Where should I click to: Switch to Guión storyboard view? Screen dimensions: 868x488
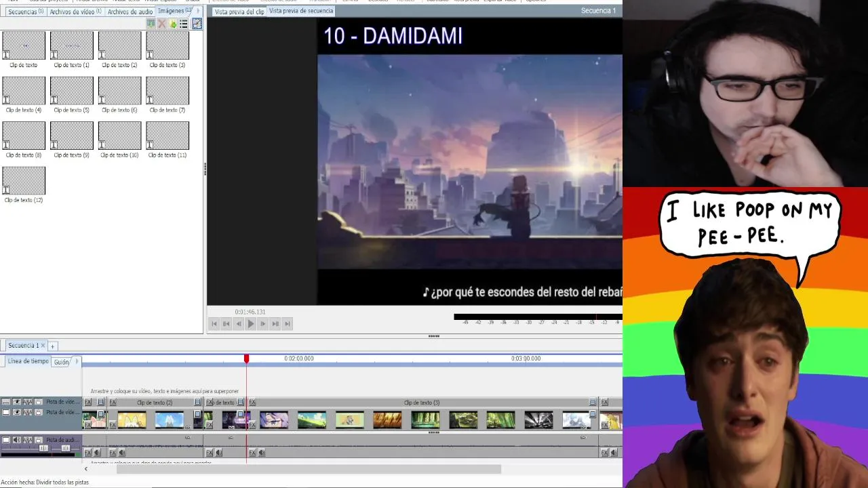point(62,362)
